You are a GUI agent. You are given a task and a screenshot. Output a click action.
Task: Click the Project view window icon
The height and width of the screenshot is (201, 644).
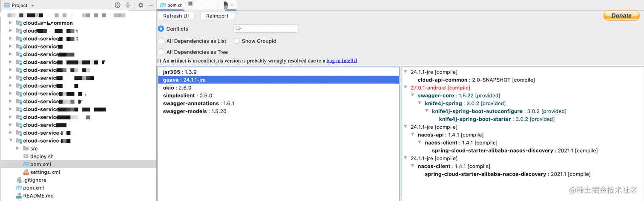tap(7, 5)
